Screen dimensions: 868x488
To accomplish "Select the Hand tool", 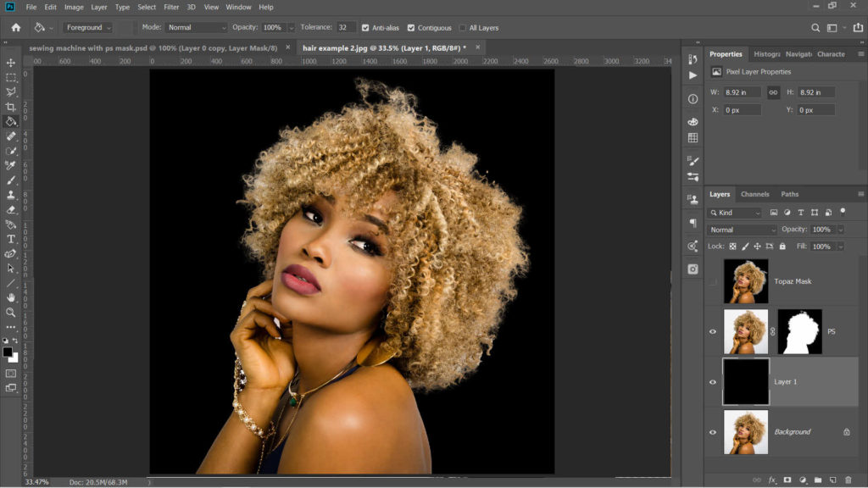I will pyautogui.click(x=10, y=297).
